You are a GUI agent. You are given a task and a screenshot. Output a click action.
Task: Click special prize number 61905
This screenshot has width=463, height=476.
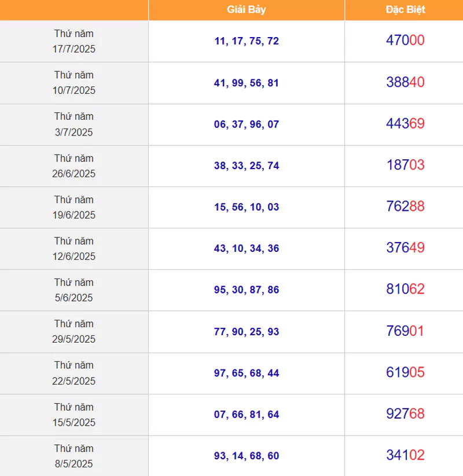coord(405,372)
